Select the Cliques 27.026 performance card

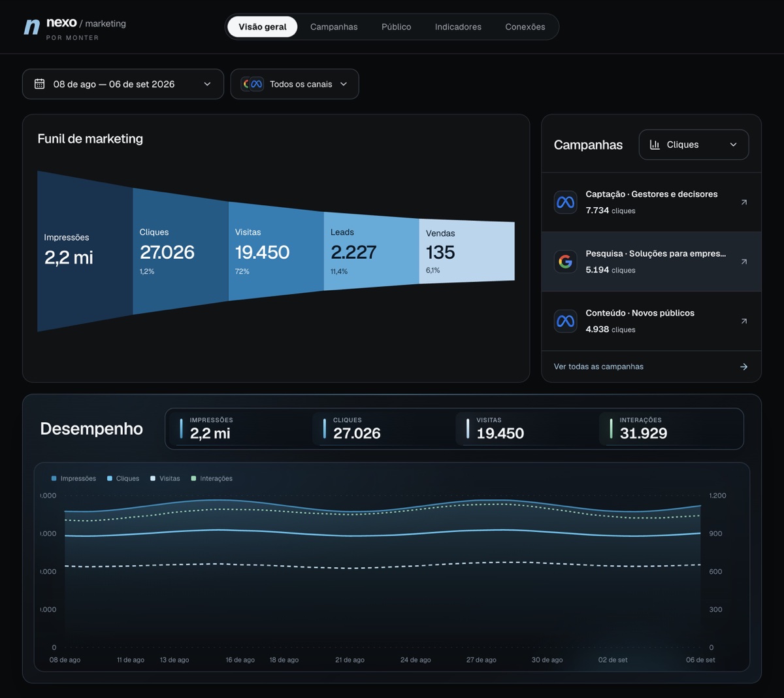(x=383, y=429)
